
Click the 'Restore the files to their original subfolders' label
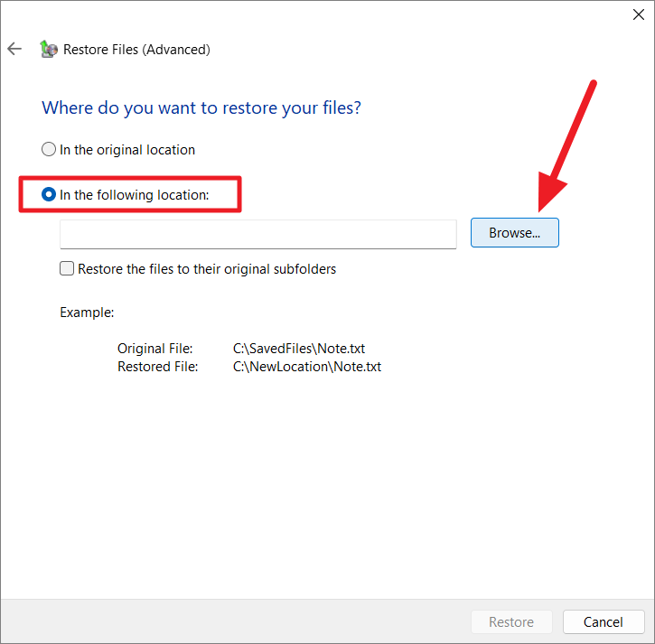pos(207,269)
